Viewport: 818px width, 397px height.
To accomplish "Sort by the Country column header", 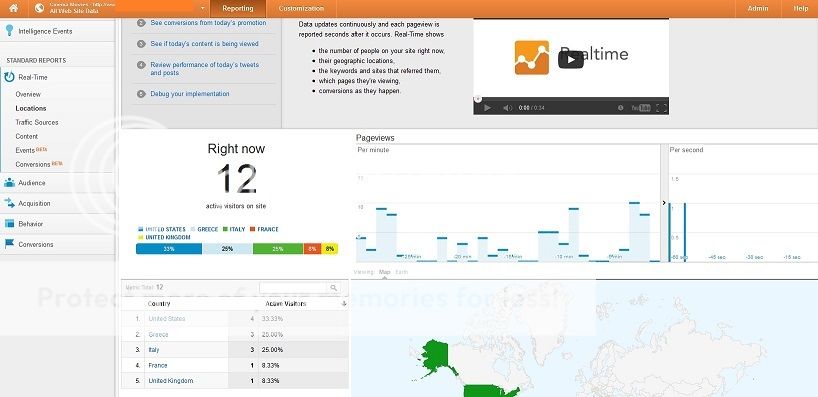I will pos(159,304).
